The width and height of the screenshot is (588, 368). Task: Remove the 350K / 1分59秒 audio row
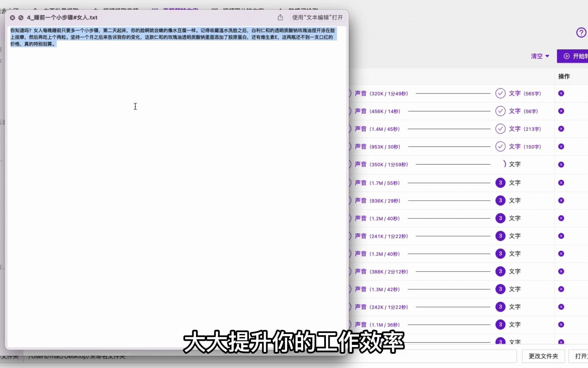pos(561,165)
